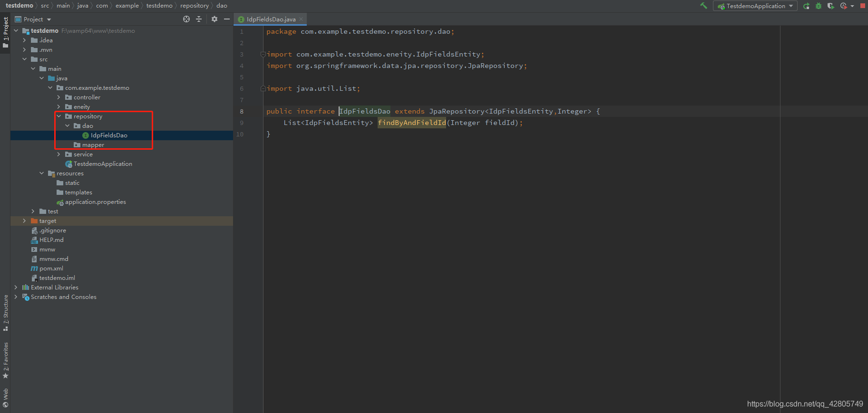Rerun TestdemoApplication with the green rerun icon
The image size is (868, 413).
click(806, 6)
